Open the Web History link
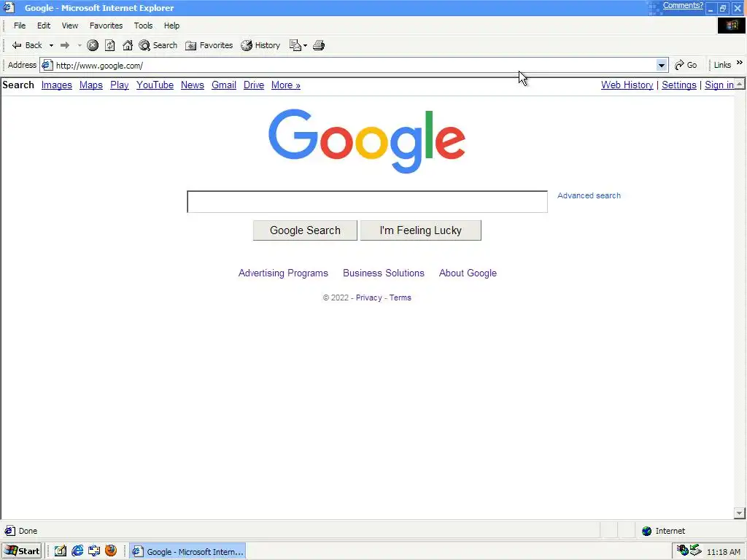 (627, 85)
